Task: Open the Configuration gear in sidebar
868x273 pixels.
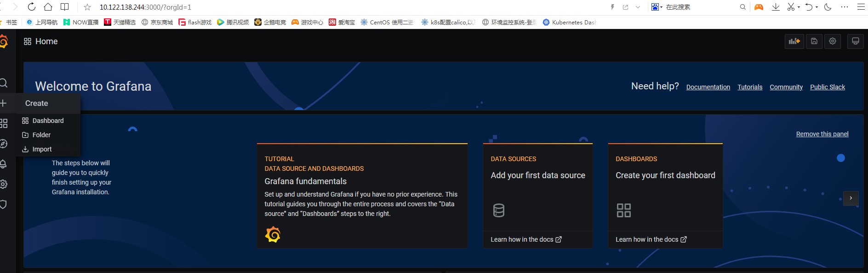Action: coord(3,184)
